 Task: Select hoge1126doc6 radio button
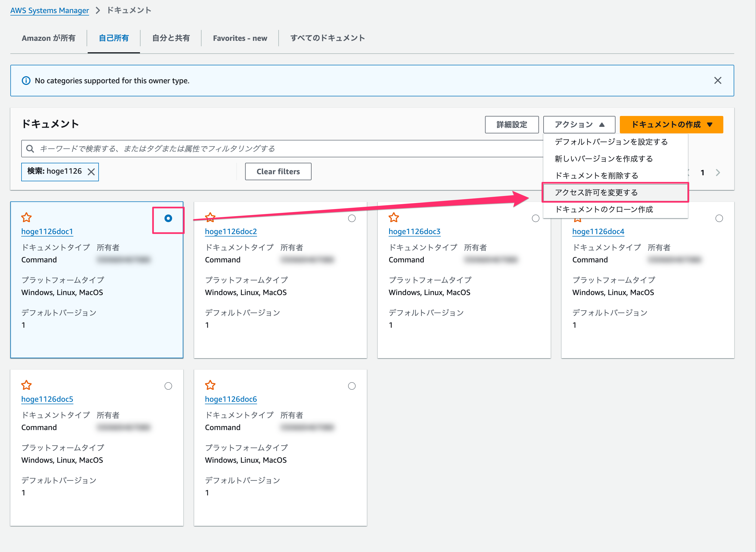(x=352, y=386)
